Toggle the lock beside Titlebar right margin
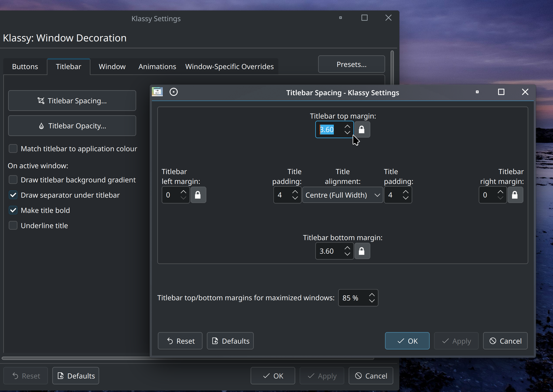Viewport: 553px width, 392px height. click(515, 195)
